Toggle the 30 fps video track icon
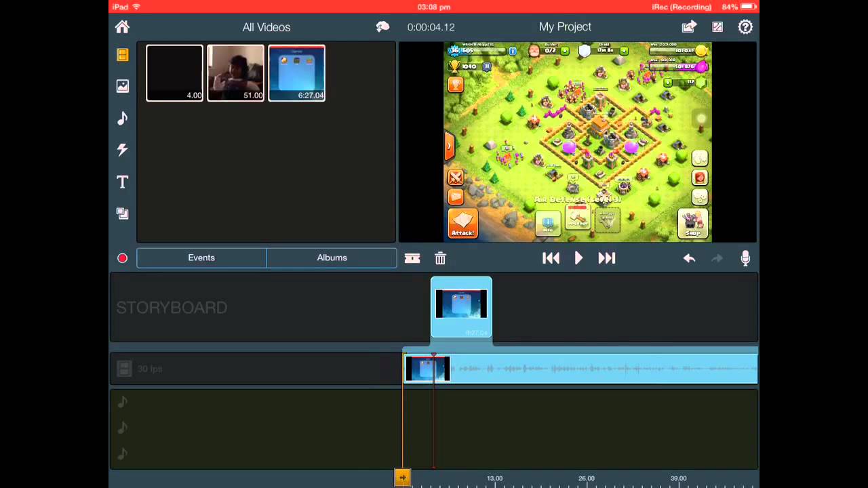 click(x=123, y=369)
